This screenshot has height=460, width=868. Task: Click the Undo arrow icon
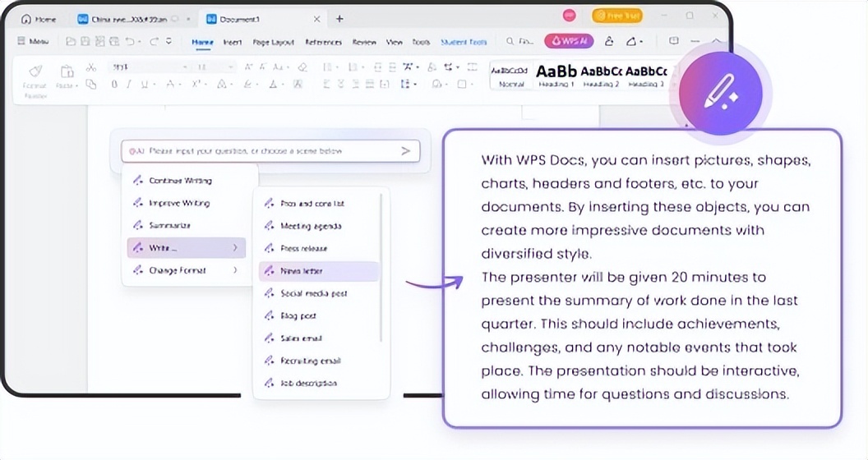click(130, 41)
